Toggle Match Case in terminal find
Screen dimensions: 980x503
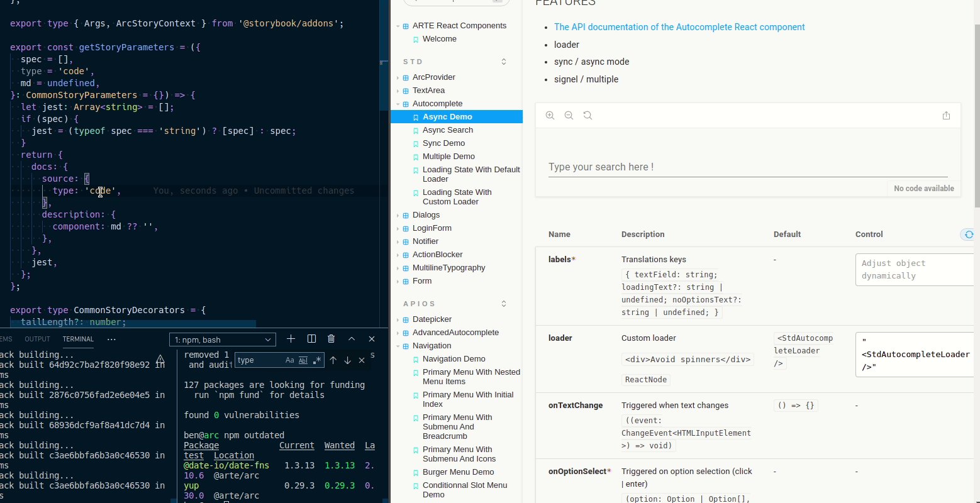click(x=289, y=360)
